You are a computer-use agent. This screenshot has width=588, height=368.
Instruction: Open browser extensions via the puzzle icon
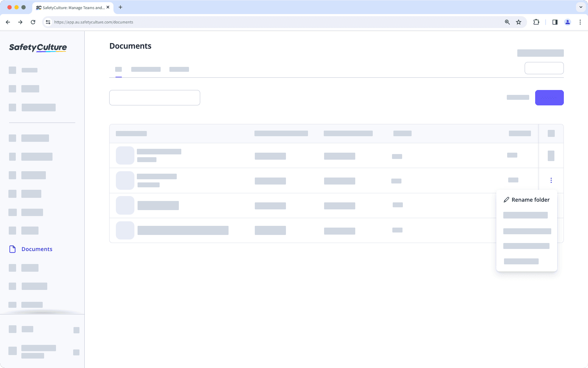536,22
